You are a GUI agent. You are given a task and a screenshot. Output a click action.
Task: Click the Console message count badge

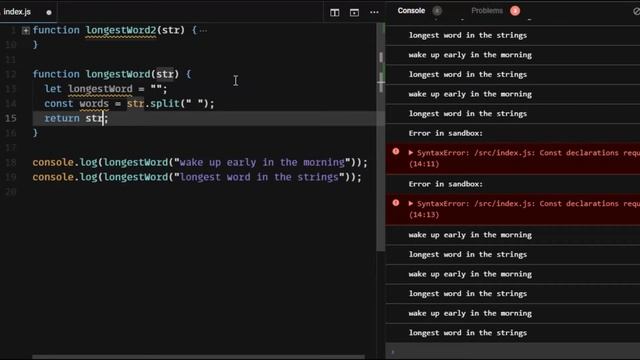click(x=437, y=11)
